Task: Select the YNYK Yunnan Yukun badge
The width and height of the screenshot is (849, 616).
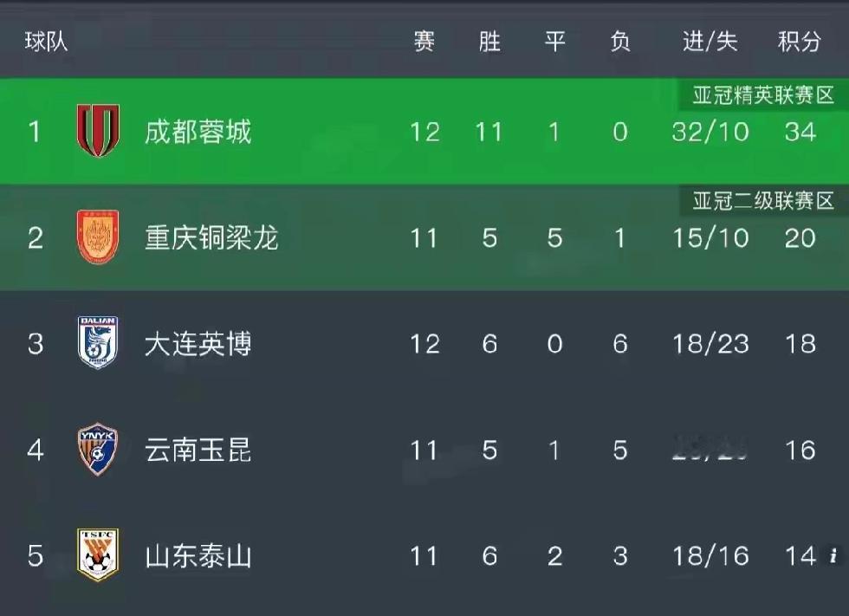Action: [x=98, y=450]
